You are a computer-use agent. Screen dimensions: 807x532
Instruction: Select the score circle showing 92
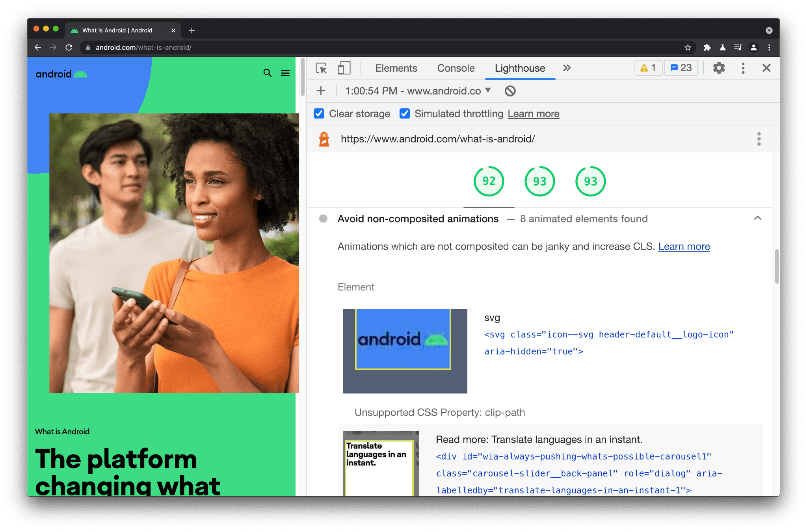[x=487, y=181]
